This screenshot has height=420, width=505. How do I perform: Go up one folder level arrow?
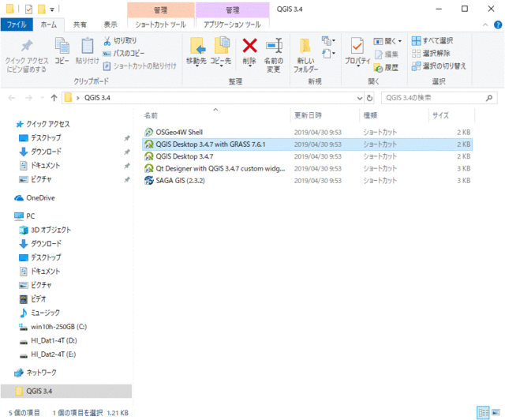click(54, 98)
